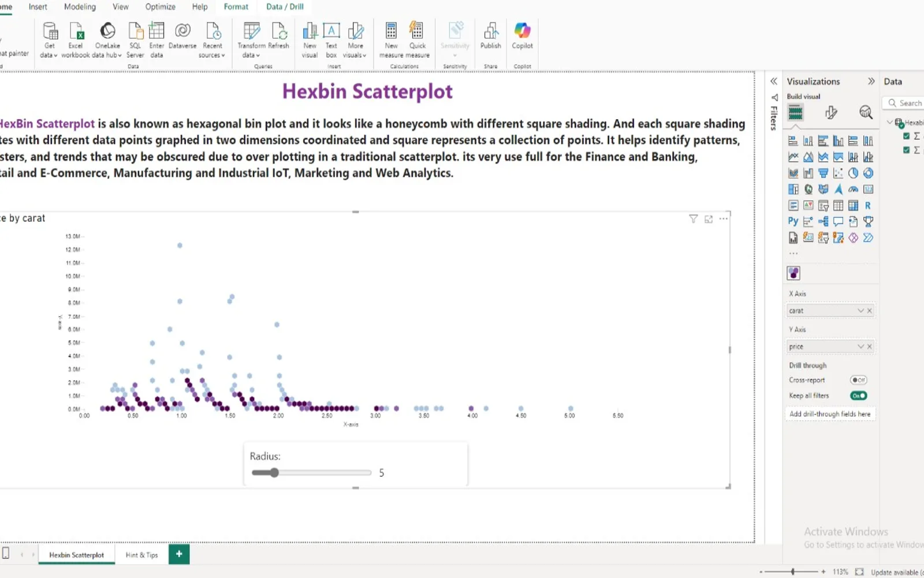Collapse the Hexabi table tree node
This screenshot has height=578, width=924.
890,122
